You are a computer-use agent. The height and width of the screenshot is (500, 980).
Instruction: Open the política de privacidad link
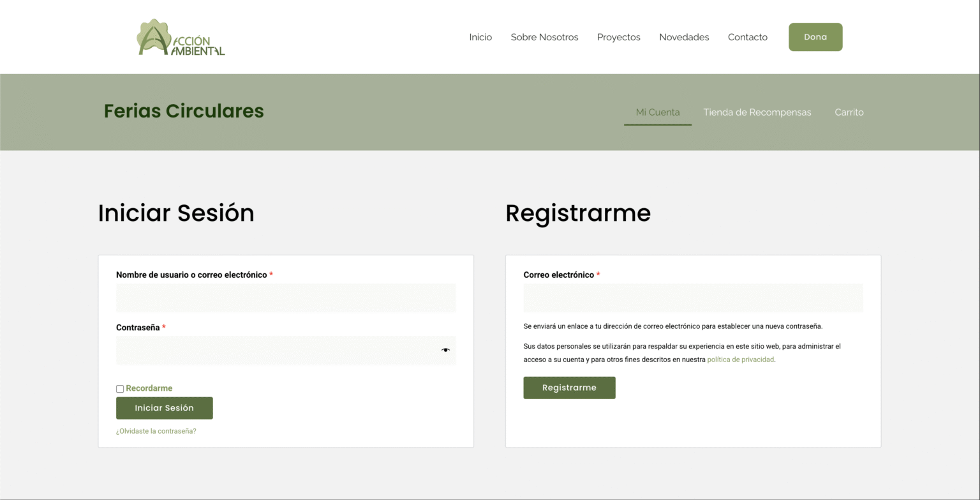[740, 360]
